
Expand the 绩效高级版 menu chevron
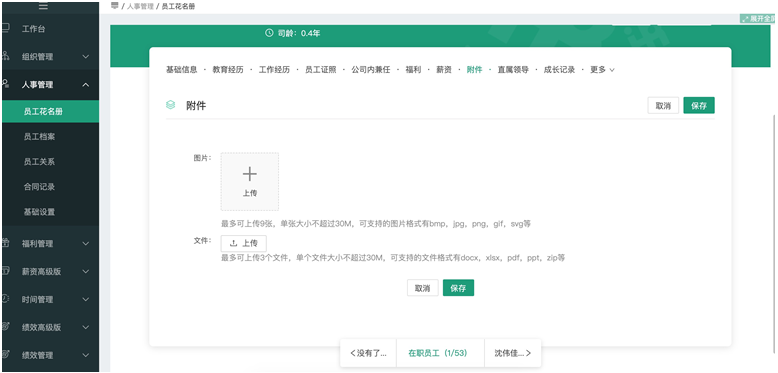(86, 327)
